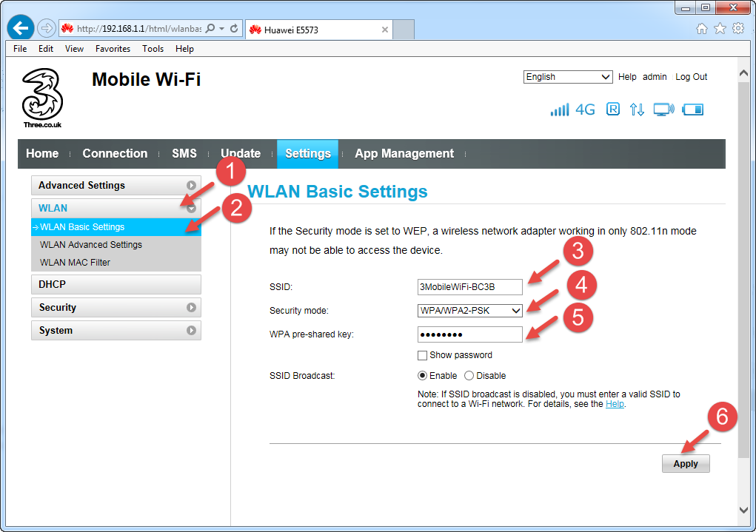
Task: Expand the Security sidebar section
Action: tap(116, 308)
